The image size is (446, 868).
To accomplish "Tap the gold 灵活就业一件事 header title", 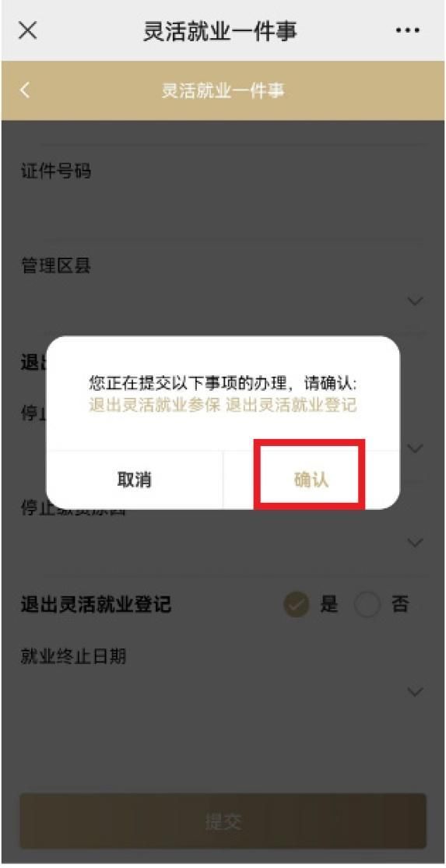I will (223, 90).
